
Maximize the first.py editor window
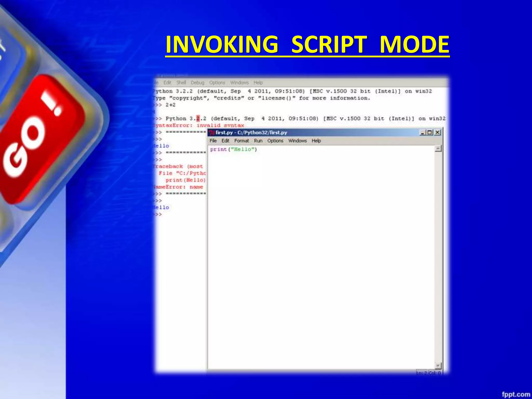pos(430,133)
